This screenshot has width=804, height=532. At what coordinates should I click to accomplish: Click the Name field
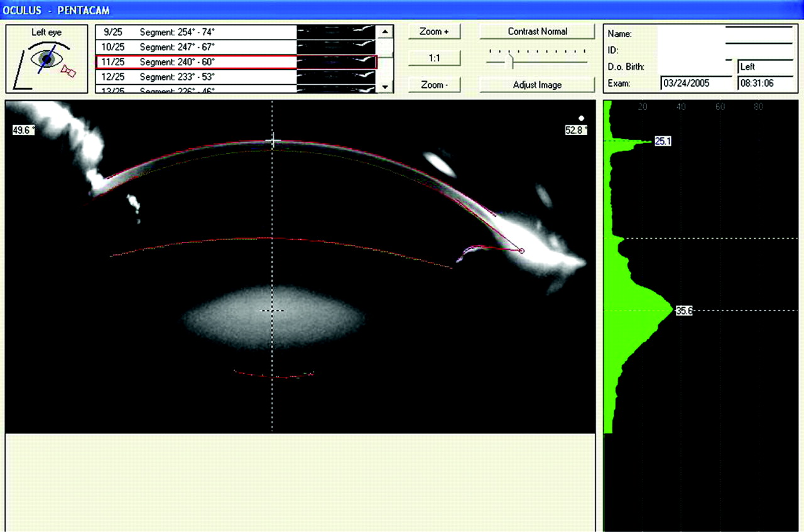pyautogui.click(x=691, y=35)
